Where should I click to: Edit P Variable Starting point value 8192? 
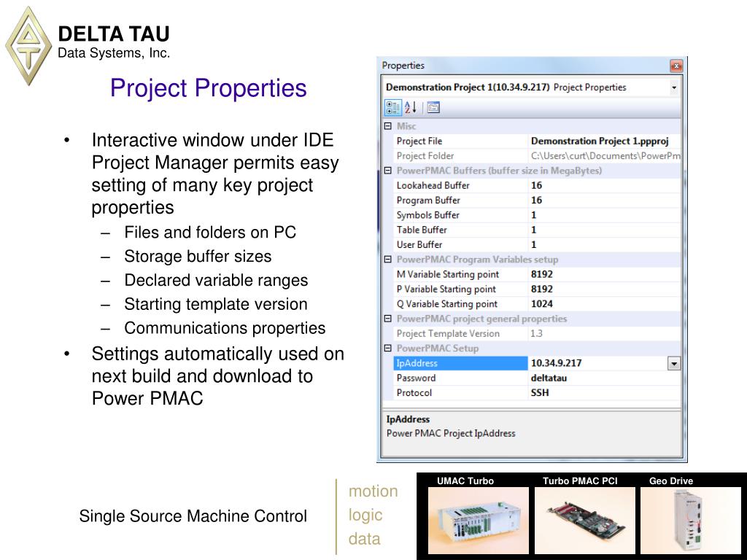pos(542,289)
